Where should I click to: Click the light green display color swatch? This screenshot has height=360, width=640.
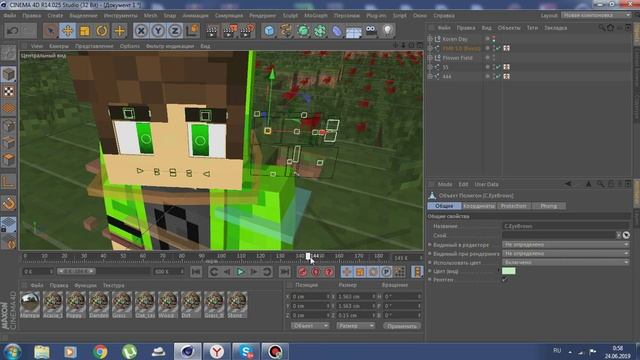pyautogui.click(x=509, y=271)
